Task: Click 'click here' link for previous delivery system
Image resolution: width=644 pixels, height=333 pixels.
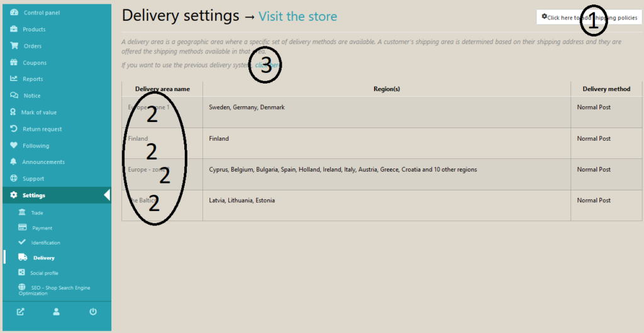Action: [x=268, y=65]
